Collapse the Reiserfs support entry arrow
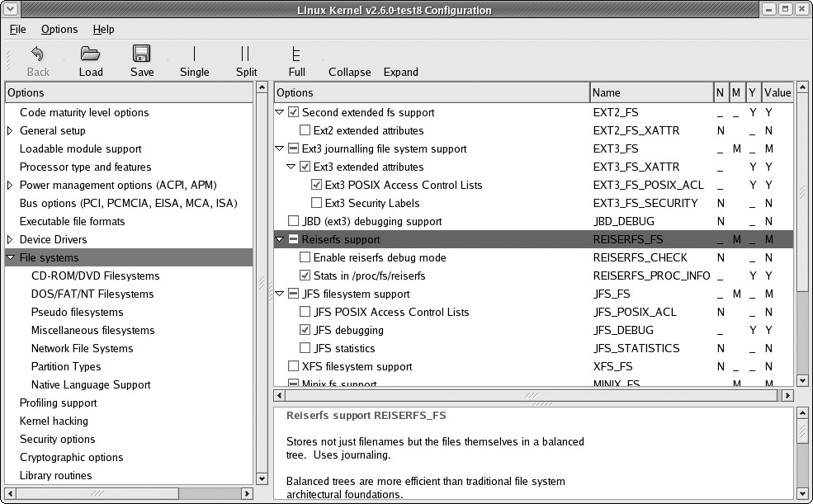The height and width of the screenshot is (504, 813). [x=280, y=239]
